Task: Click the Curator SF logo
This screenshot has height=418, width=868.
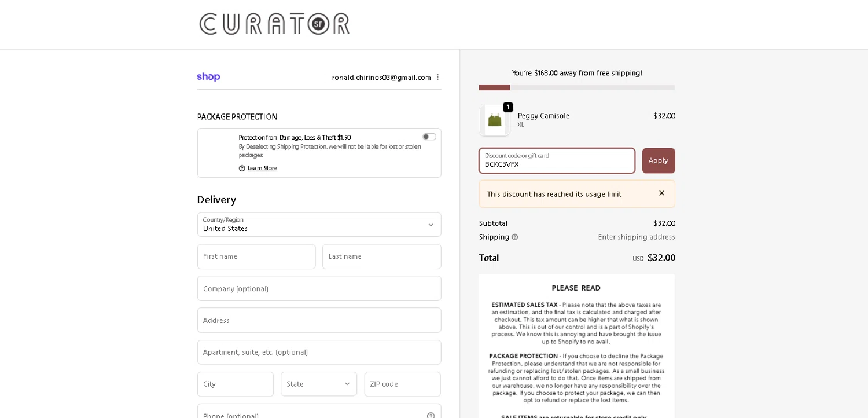Action: tap(274, 24)
